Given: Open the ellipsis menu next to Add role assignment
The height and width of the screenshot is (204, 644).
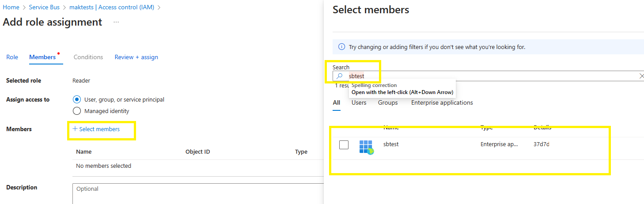Looking at the screenshot, I should tap(116, 22).
